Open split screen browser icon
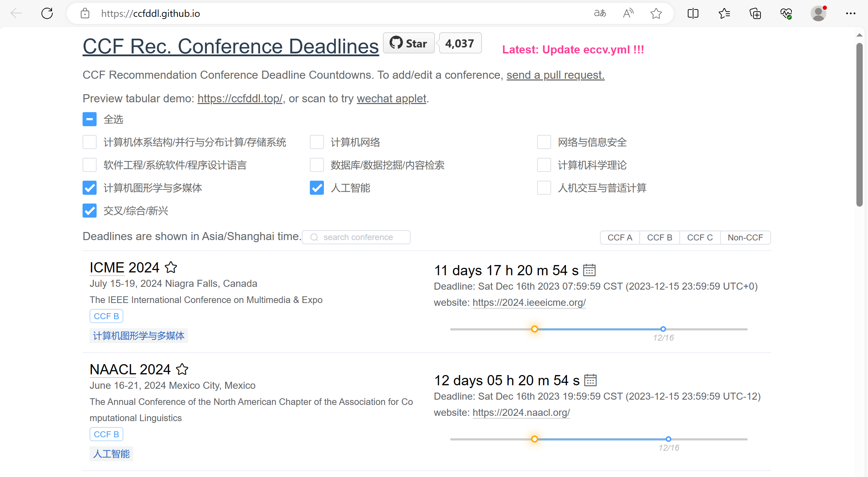The image size is (868, 477). (693, 13)
